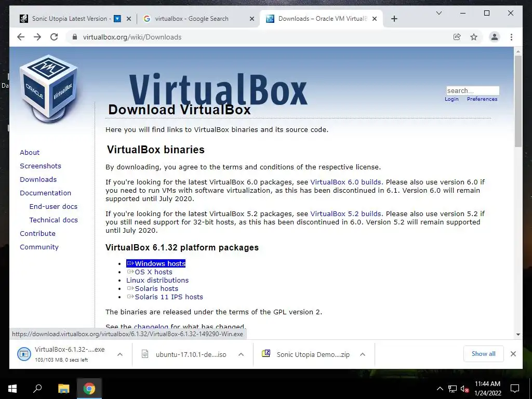Expand options for the VirtualBox exe download
The height and width of the screenshot is (399, 532).
pyautogui.click(x=120, y=354)
